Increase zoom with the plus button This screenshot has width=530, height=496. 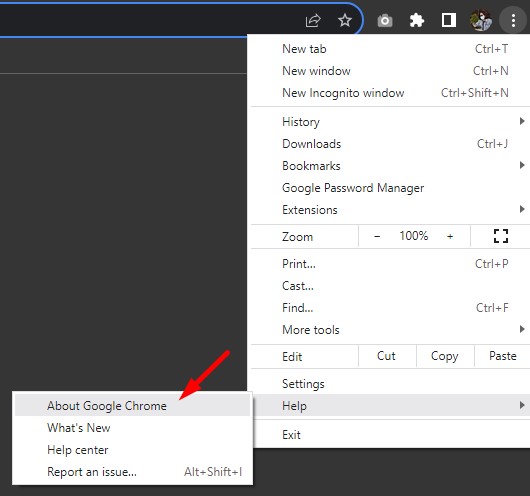click(x=450, y=236)
